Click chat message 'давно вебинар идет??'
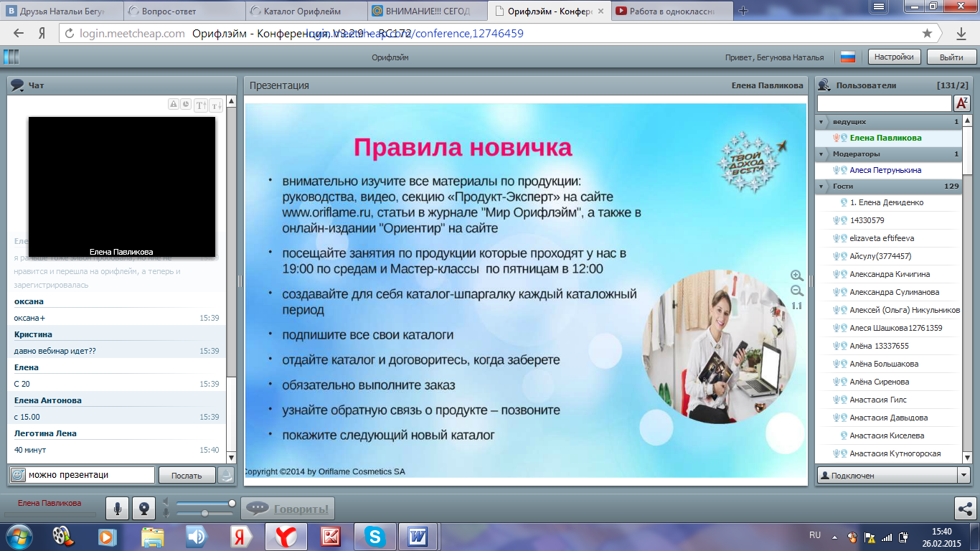Viewport: 980px width, 551px height. click(x=55, y=351)
